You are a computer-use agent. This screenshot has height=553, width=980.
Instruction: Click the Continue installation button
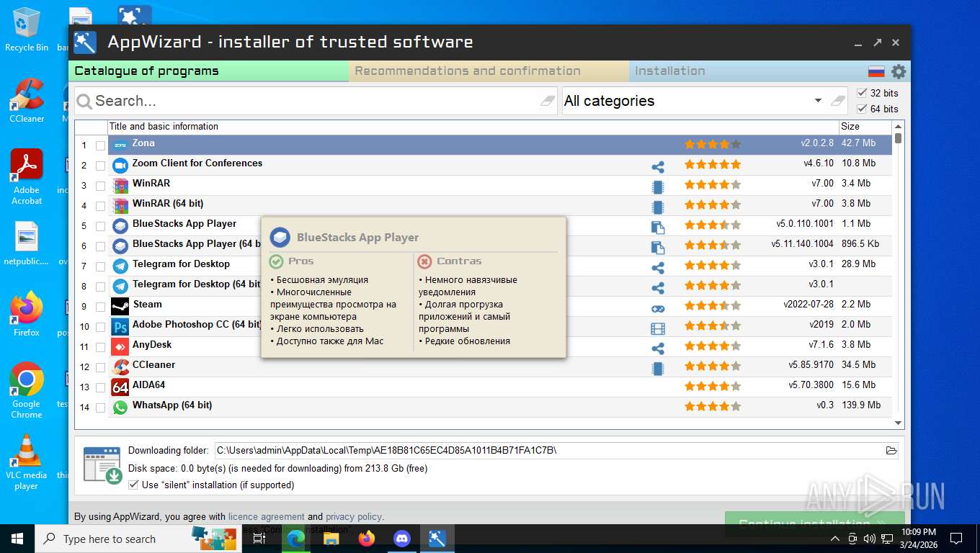815,523
